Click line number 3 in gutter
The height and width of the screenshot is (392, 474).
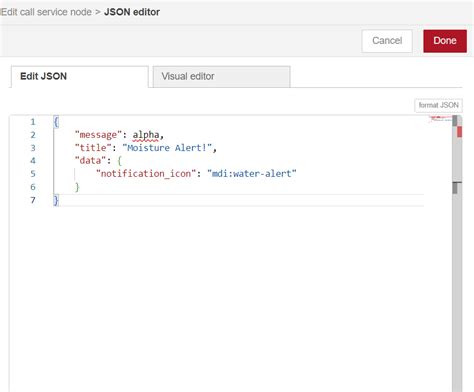[x=33, y=148]
